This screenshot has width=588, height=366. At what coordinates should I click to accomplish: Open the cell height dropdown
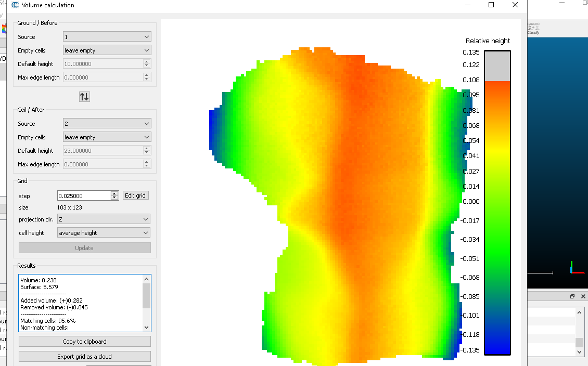(104, 233)
